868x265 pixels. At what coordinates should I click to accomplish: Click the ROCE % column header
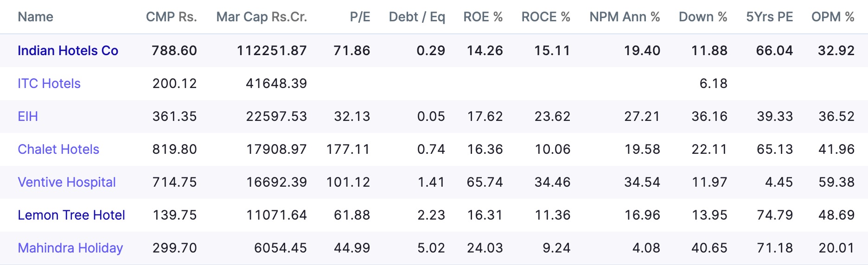click(x=545, y=17)
